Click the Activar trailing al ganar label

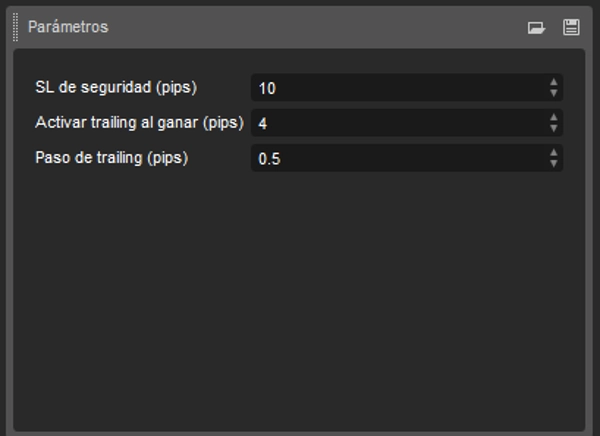(139, 123)
